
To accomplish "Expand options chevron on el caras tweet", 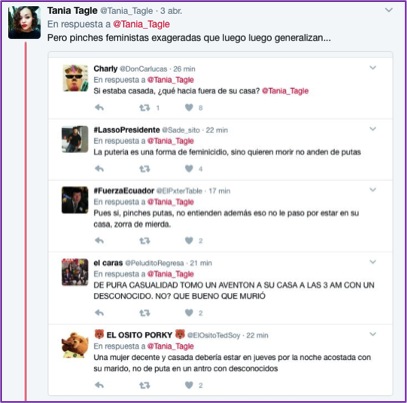I will pos(373,262).
